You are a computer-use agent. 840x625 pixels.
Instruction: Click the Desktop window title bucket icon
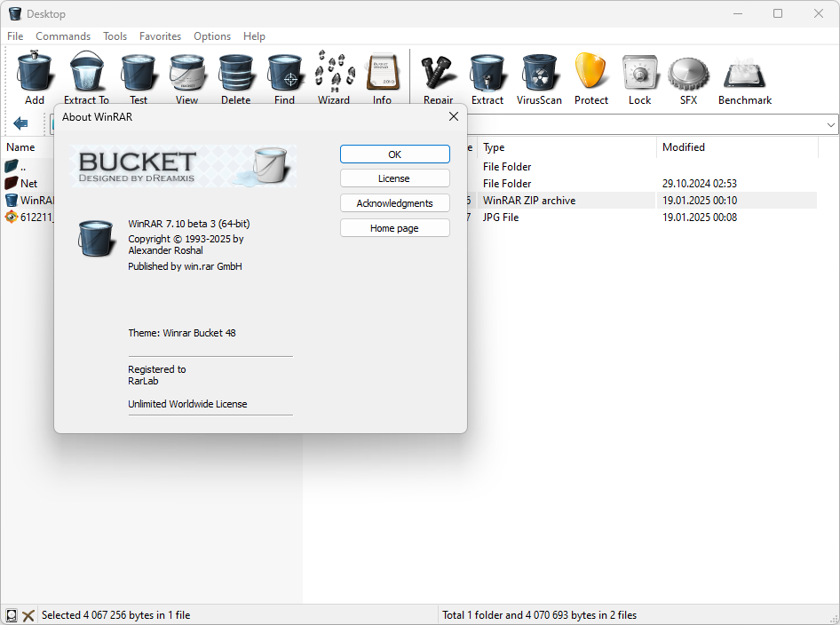(15, 13)
